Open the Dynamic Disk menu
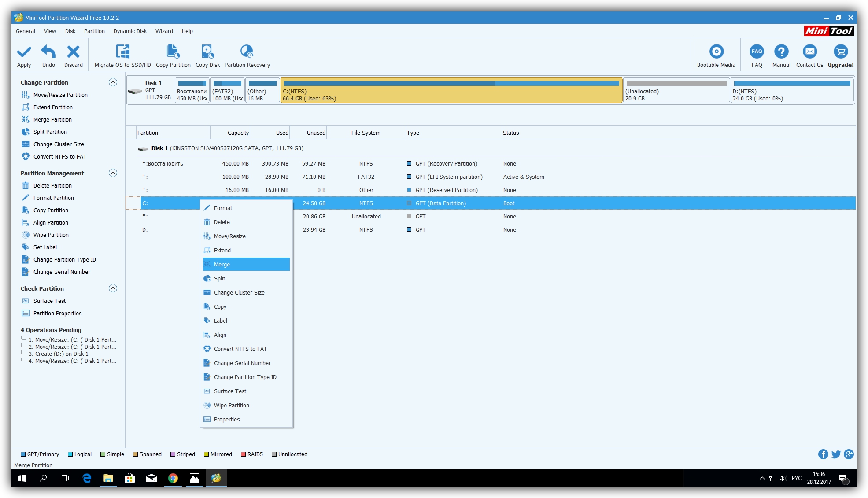This screenshot has width=868, height=498. [x=130, y=31]
